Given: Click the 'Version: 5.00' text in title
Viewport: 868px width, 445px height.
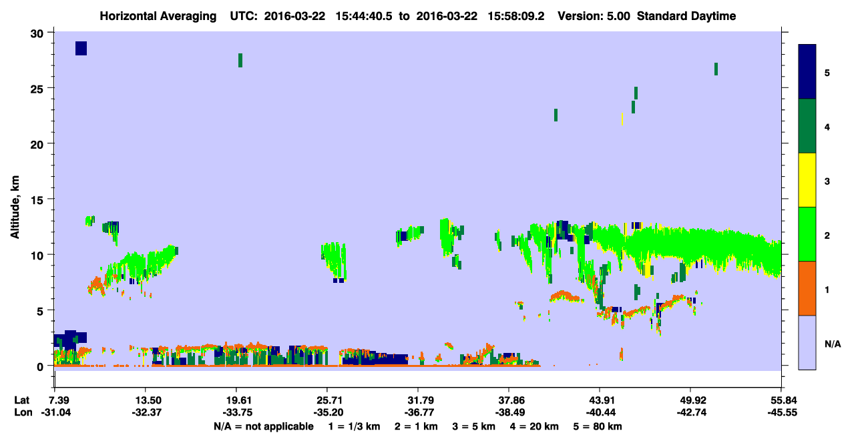Looking at the screenshot, I should click(x=595, y=16).
